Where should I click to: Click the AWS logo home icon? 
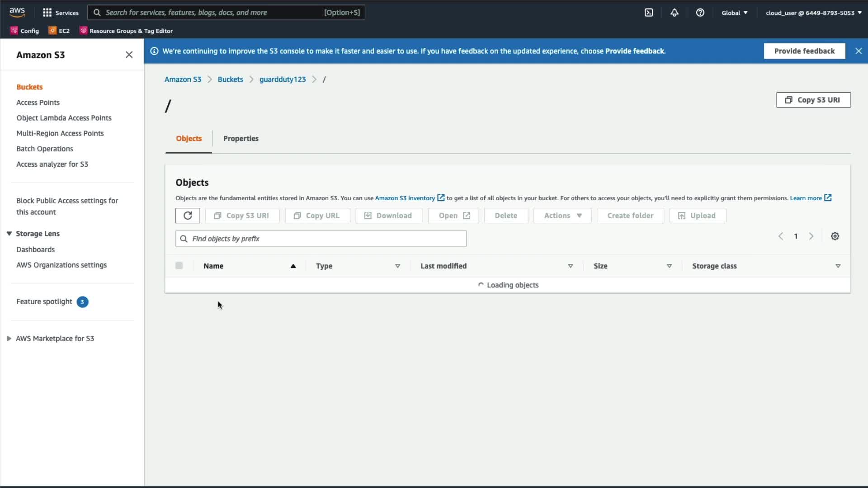pyautogui.click(x=17, y=12)
